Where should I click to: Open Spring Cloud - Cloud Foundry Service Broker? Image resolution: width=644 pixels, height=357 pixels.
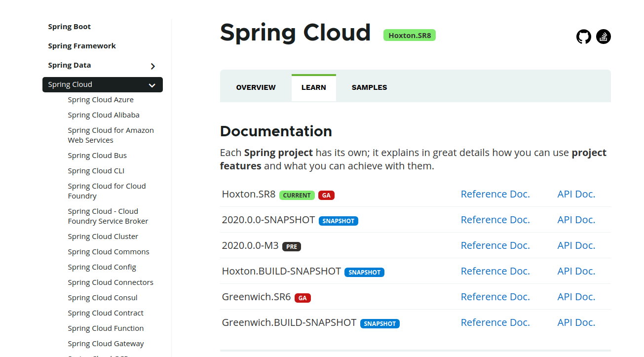click(x=108, y=216)
